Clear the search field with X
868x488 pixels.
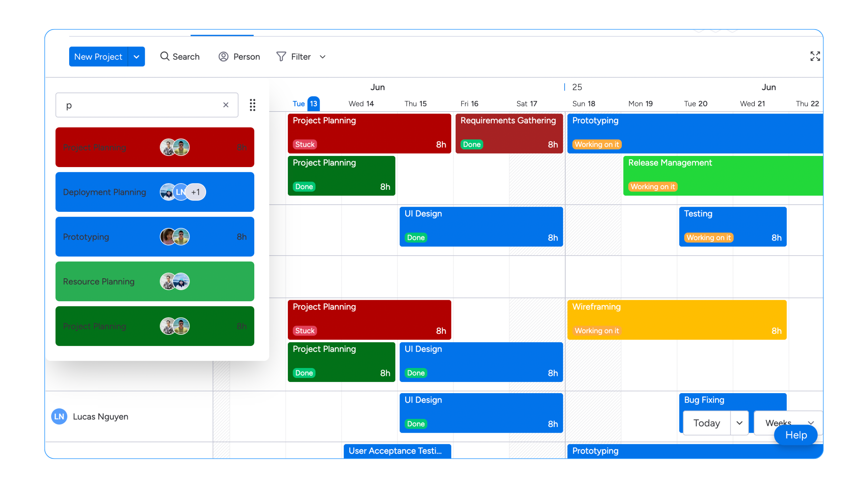226,105
